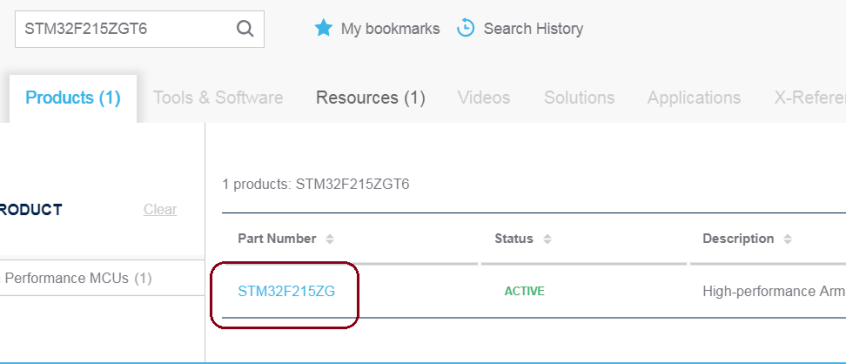
Task: Switch to Applications tab
Action: pos(694,98)
